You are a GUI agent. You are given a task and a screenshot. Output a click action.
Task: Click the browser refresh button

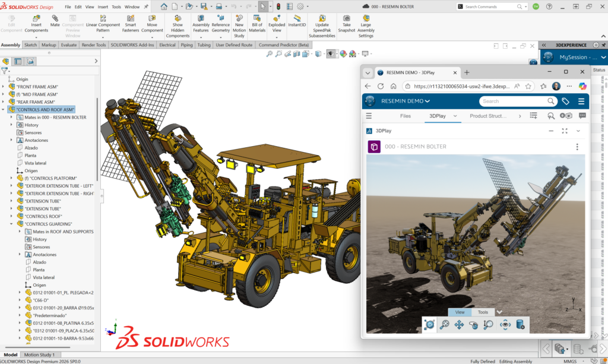click(x=381, y=86)
